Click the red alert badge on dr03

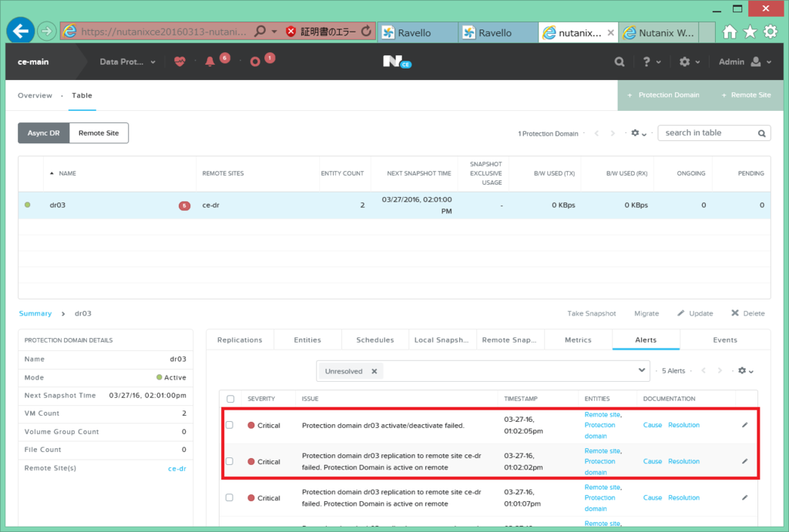point(184,206)
